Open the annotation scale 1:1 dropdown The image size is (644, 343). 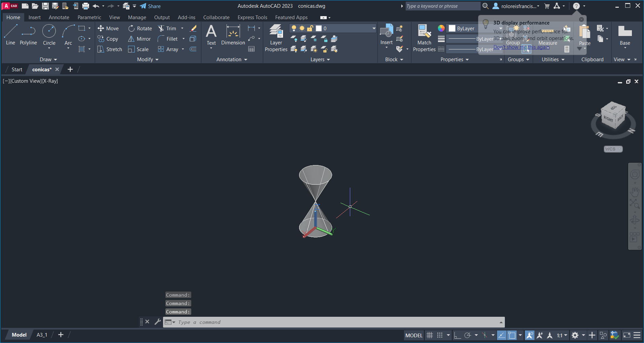[x=562, y=335]
